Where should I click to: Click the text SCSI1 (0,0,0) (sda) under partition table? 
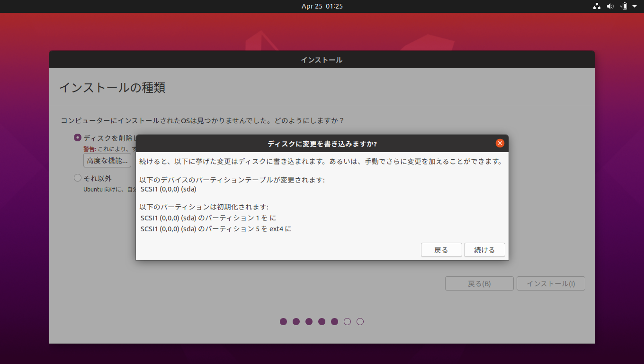click(169, 189)
